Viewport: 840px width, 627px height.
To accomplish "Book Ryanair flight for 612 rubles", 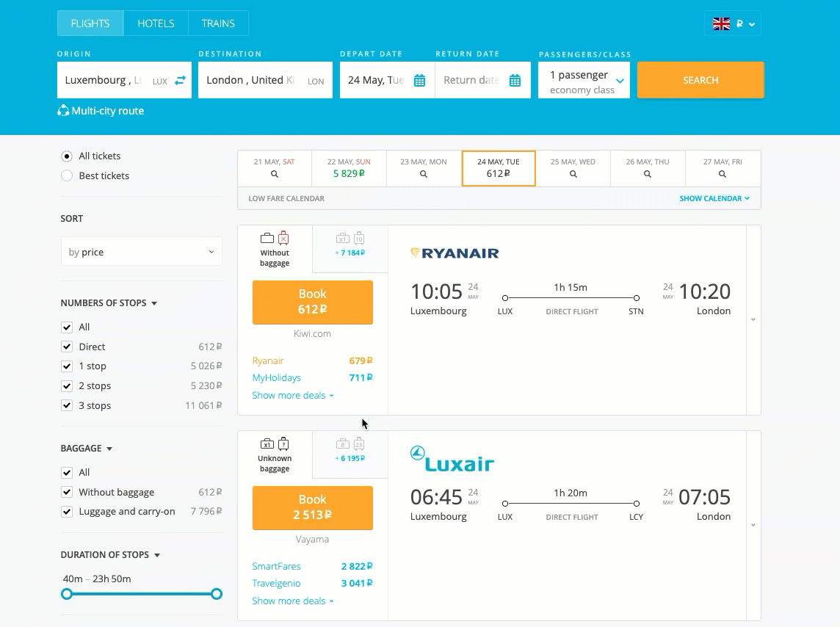I will click(312, 302).
